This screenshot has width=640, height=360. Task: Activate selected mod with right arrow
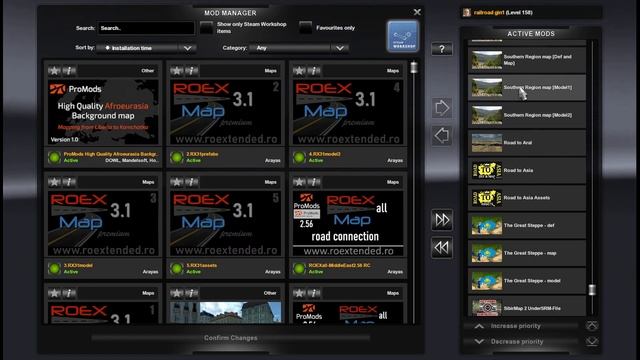pyautogui.click(x=442, y=108)
